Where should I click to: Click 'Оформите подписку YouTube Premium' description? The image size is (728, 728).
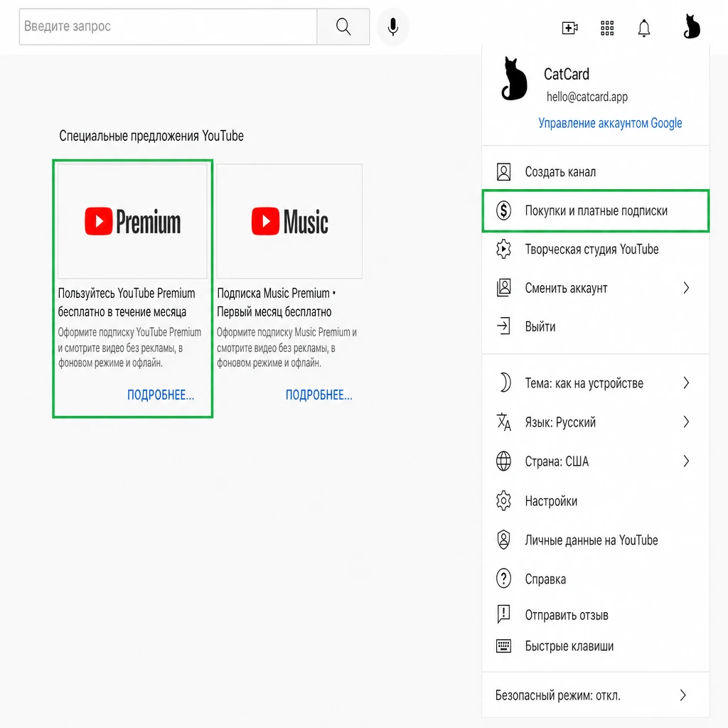pos(129,347)
